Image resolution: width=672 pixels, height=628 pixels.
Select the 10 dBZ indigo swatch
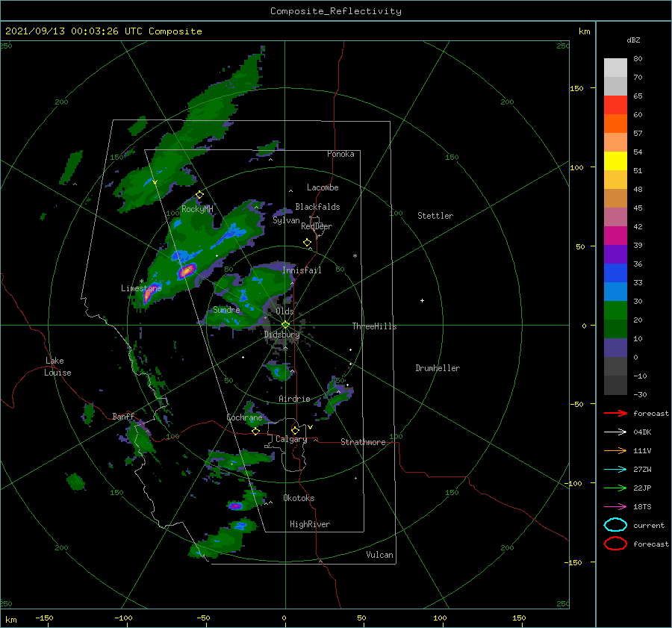615,348
